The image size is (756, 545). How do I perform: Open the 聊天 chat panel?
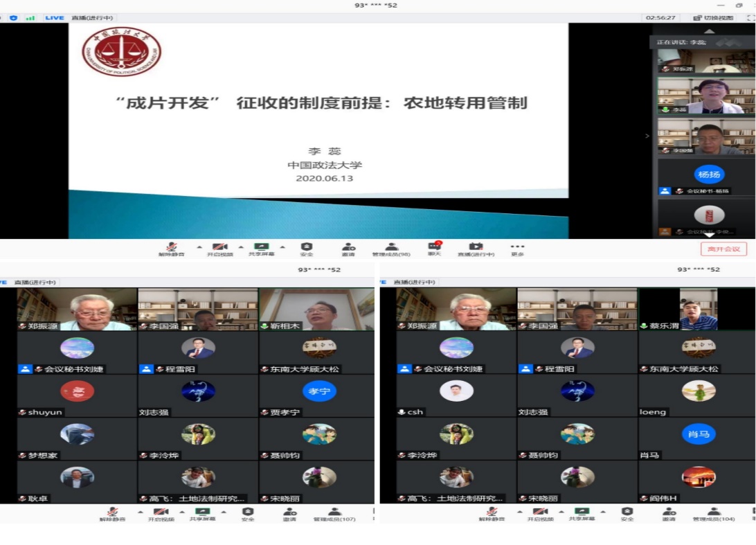tap(434, 248)
